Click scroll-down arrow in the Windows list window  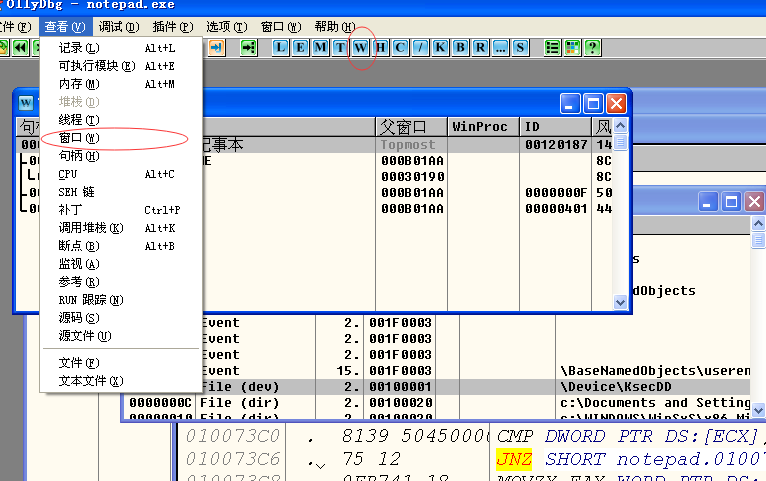(x=620, y=302)
